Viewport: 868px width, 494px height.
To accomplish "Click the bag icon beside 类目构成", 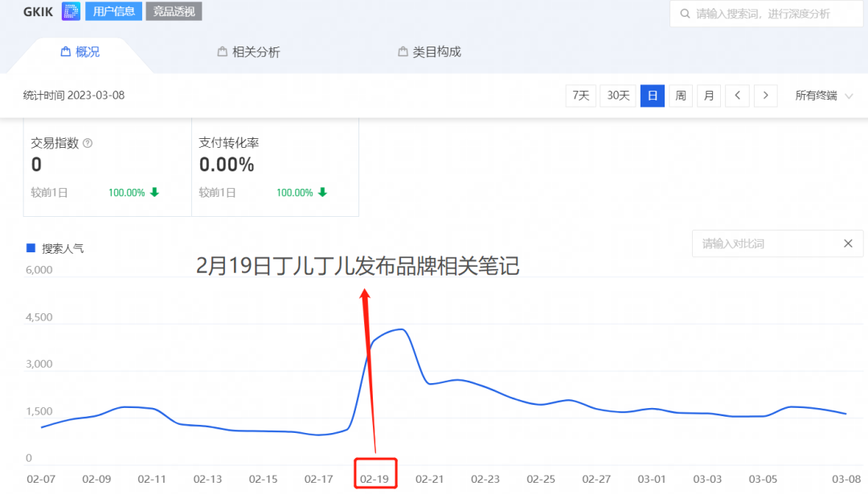I will coord(403,51).
